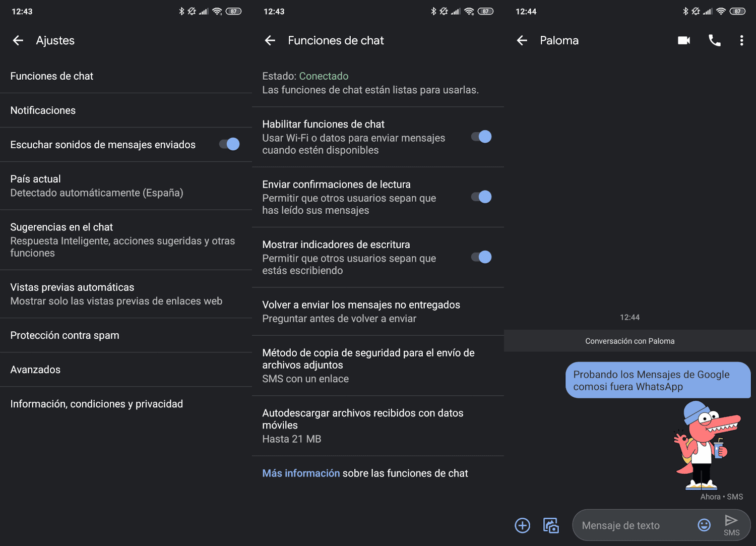Image resolution: width=756 pixels, height=546 pixels.
Task: Open the gallery and camera icon
Action: 551,525
